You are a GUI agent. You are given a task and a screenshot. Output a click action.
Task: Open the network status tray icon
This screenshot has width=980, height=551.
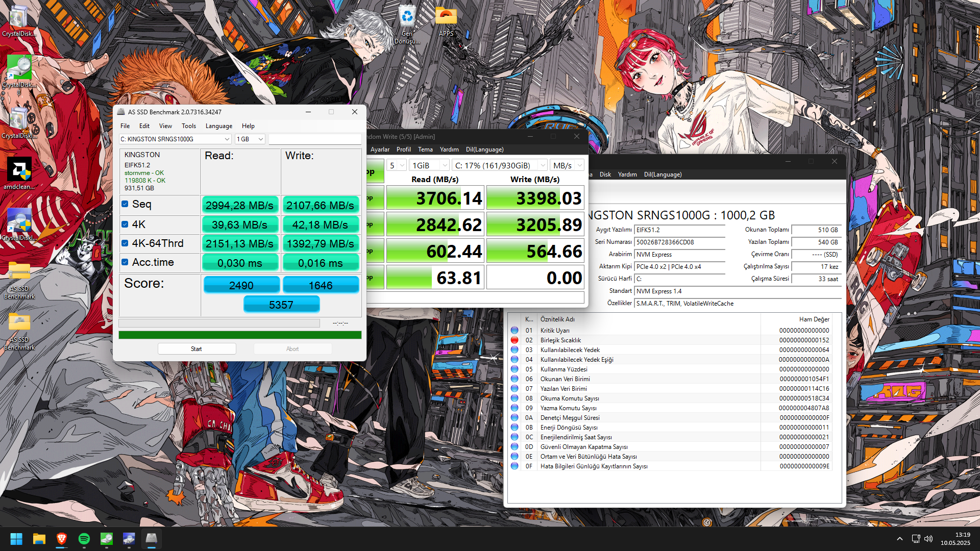tap(916, 539)
